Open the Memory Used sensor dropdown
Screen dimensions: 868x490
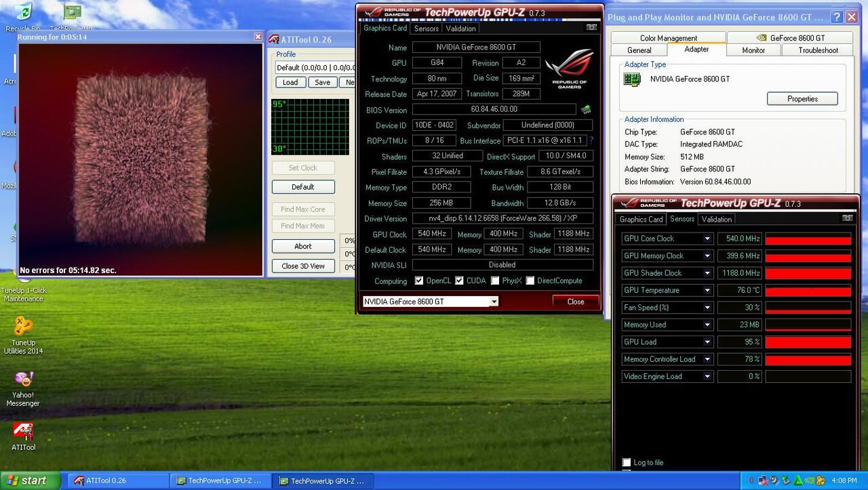pyautogui.click(x=707, y=325)
